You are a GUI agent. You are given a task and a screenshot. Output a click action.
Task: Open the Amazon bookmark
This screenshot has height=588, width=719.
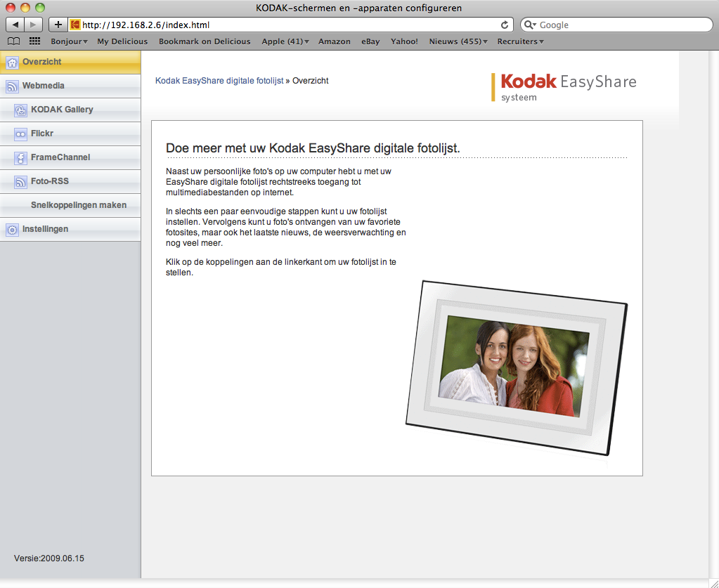tap(334, 41)
